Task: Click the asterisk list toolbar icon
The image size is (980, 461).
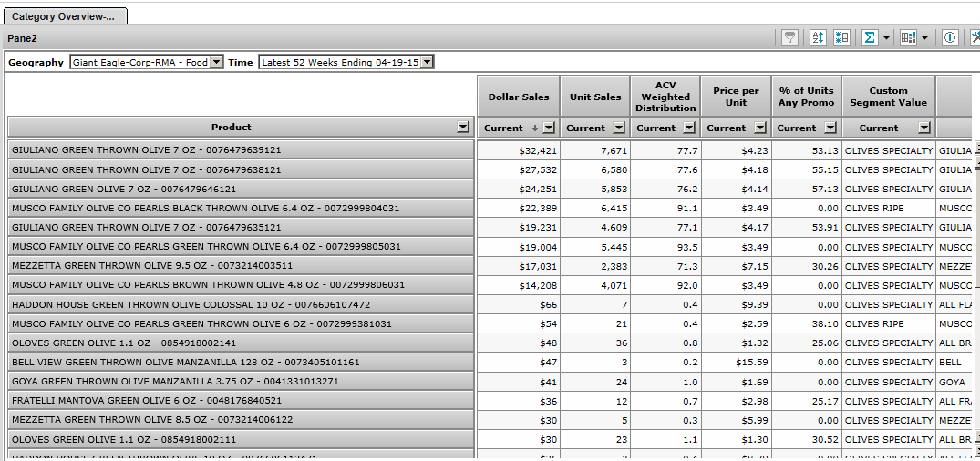Action: point(841,37)
